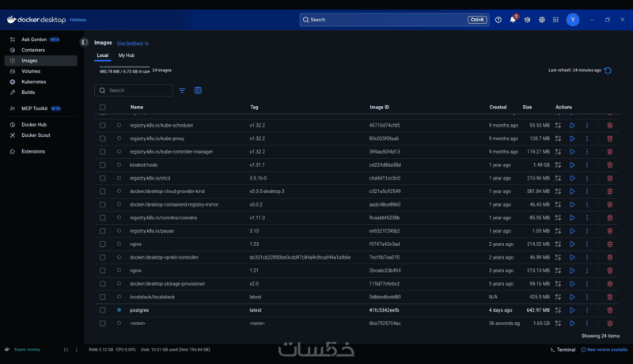
Task: Check the nginx 1.23 row checkbox
Action: coord(103,245)
